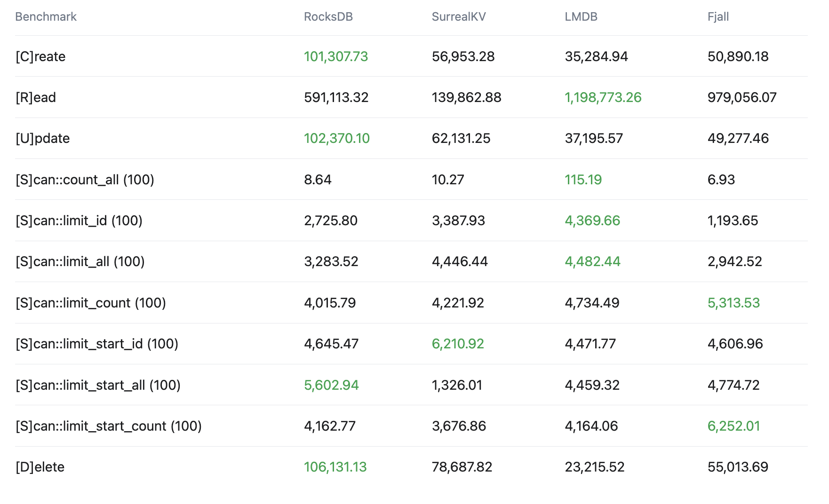Click the value 55,013.69
Image resolution: width=829 pixels, height=504 pixels.
(x=738, y=467)
